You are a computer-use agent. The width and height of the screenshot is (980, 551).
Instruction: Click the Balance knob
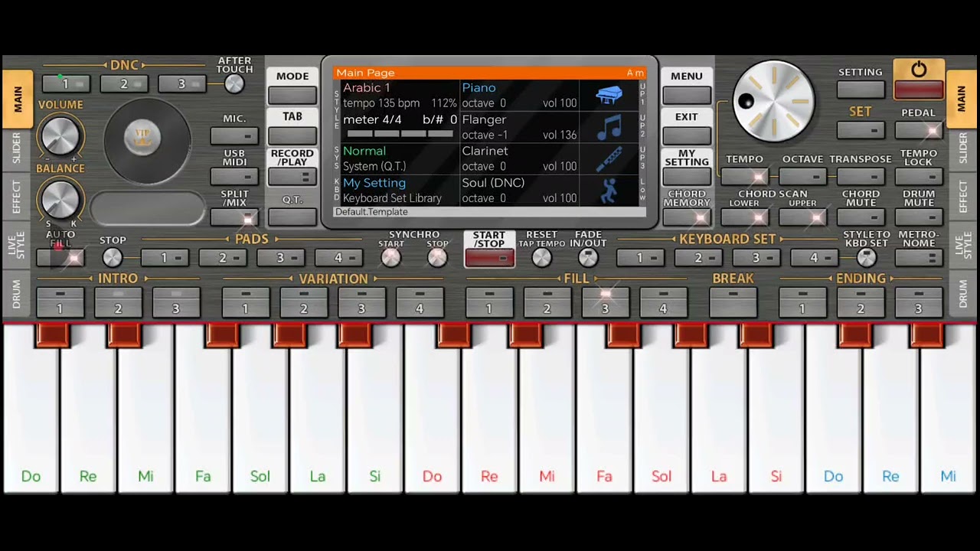(60, 201)
